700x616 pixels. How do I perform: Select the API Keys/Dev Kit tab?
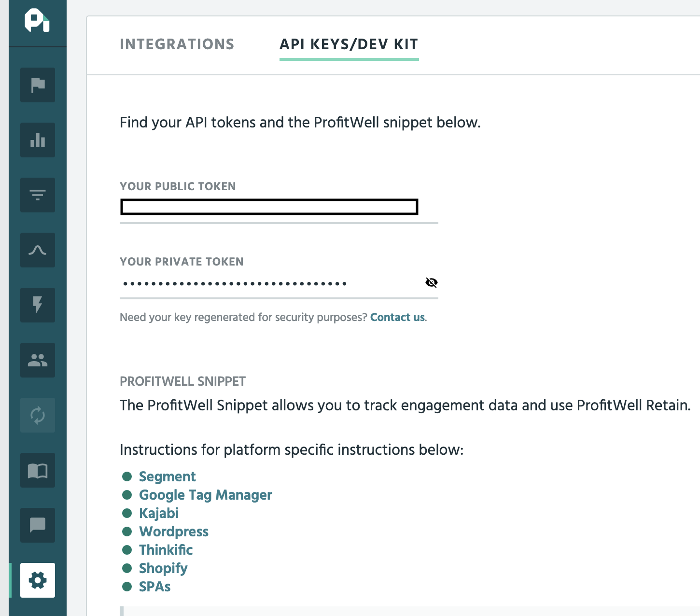pyautogui.click(x=349, y=44)
